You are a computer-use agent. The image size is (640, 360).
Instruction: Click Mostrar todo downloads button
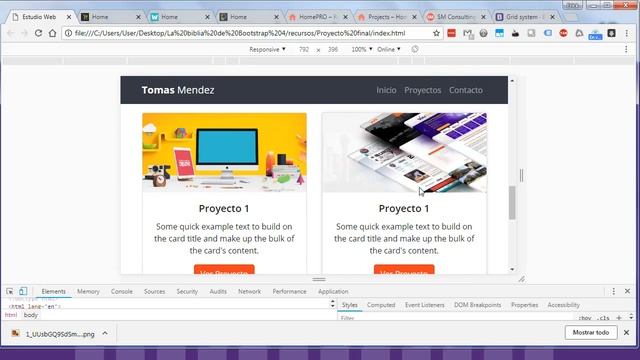(x=591, y=333)
